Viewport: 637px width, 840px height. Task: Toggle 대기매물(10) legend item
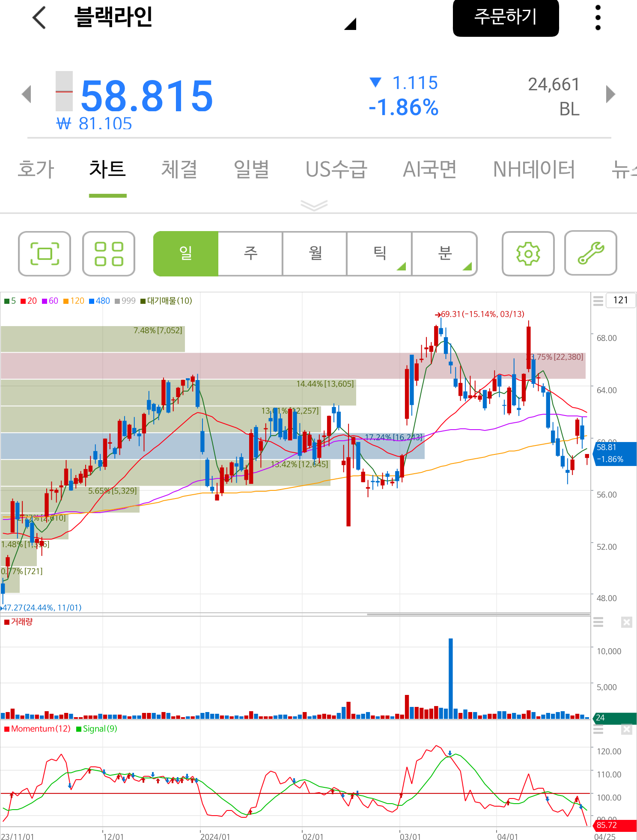[x=166, y=301]
